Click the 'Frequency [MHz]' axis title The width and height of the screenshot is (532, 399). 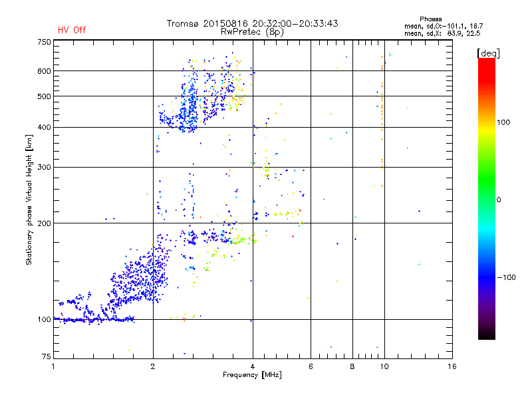pos(252,375)
